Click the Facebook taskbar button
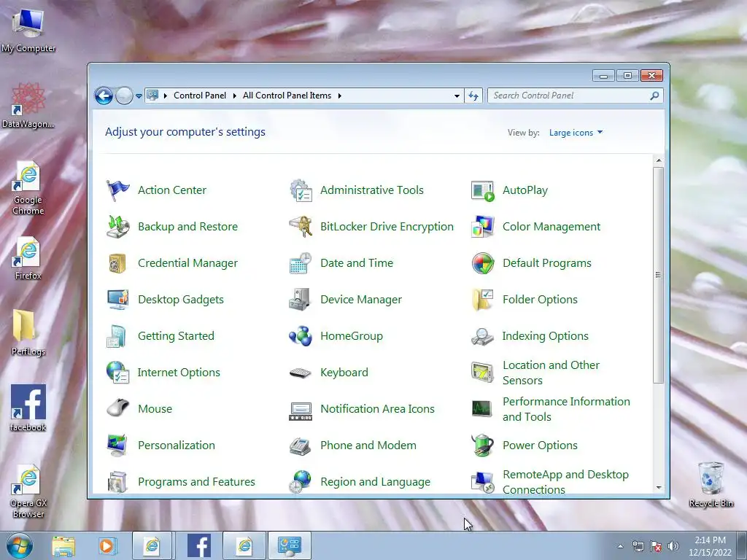Screen dimensions: 747x560 click(199, 545)
